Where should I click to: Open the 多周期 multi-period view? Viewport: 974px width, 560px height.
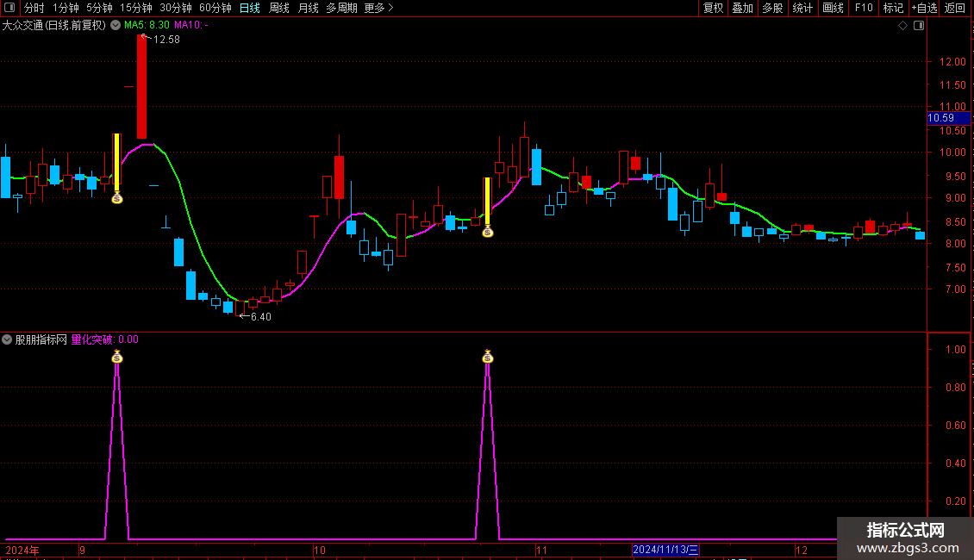[341, 8]
